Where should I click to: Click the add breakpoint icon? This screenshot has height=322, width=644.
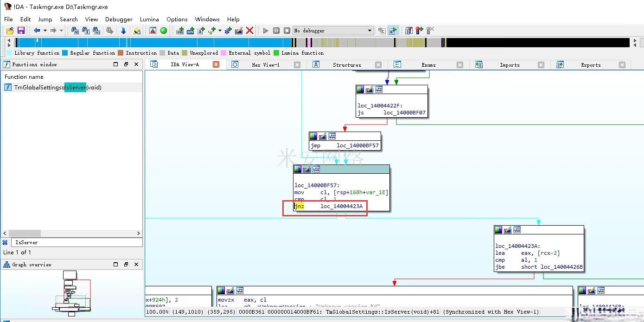pos(419,31)
